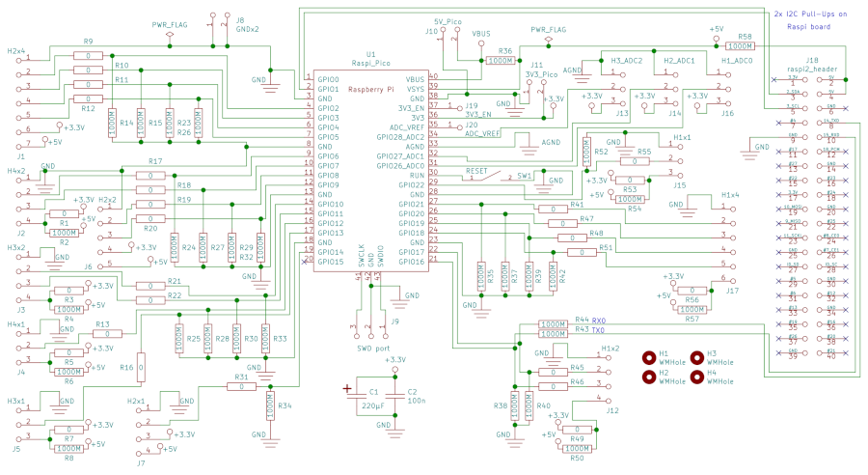Click the VSYS pin label on U1
The image size is (868, 475).
(415, 89)
